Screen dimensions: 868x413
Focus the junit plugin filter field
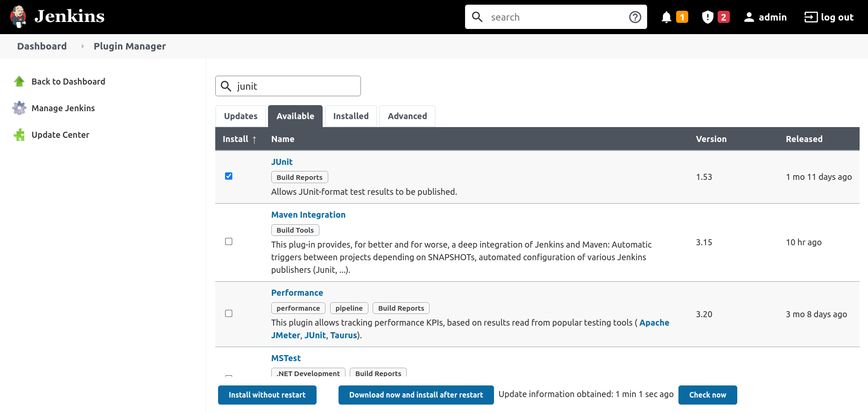(296, 86)
